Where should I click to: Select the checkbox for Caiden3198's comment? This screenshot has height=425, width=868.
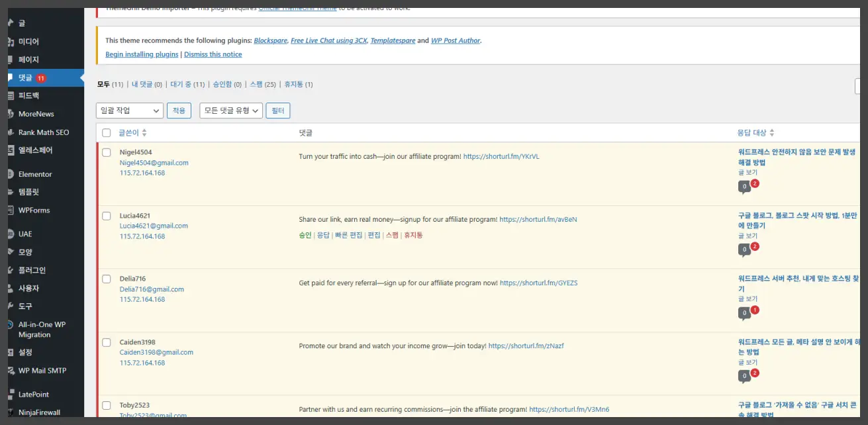107,342
